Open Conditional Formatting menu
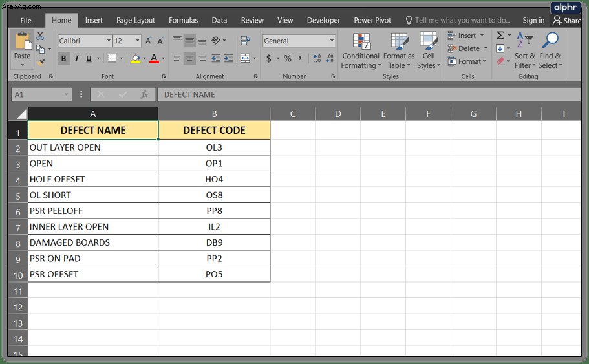Screen dimensions: 589x364 [361, 51]
